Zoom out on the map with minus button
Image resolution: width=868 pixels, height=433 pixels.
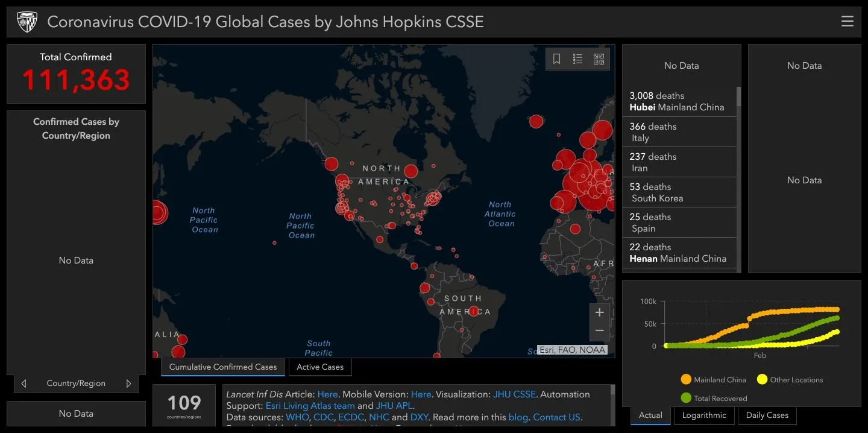[x=599, y=330]
